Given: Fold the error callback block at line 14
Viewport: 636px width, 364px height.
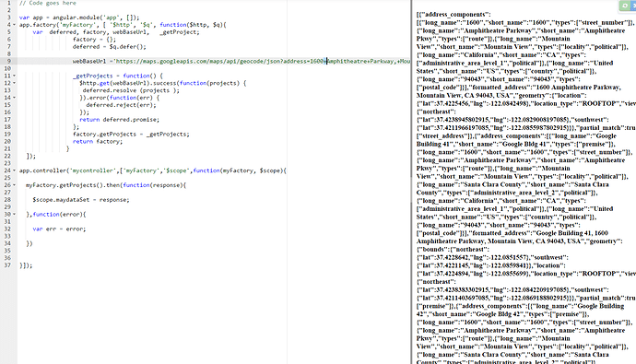Looking at the screenshot, I should (14, 98).
